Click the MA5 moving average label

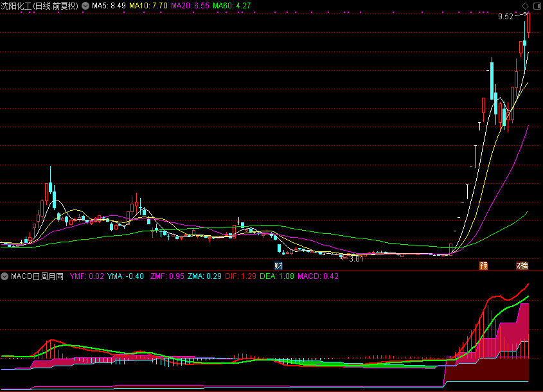click(x=109, y=6)
